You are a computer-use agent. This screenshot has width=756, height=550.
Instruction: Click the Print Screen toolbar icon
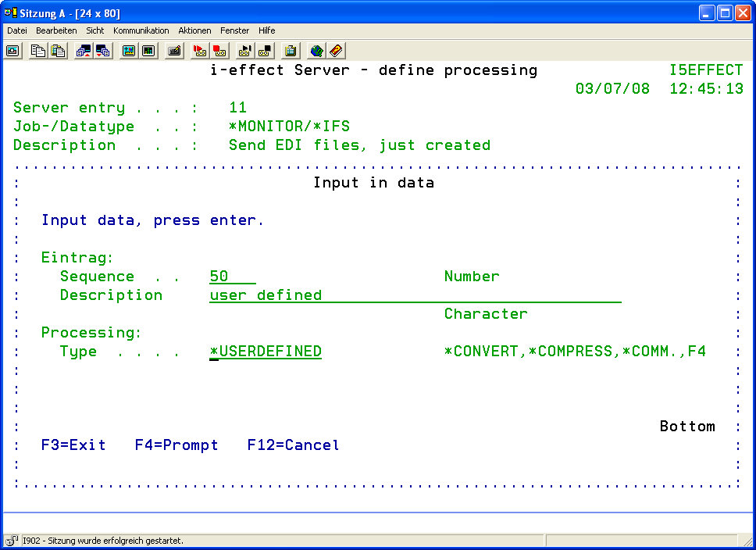point(13,51)
